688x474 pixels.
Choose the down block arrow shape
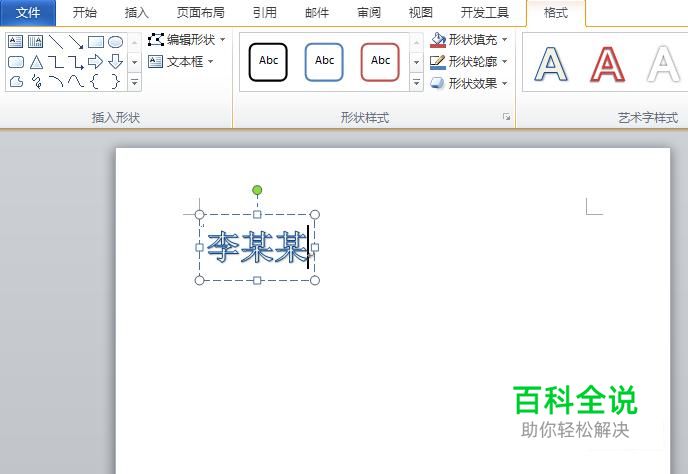click(115, 61)
